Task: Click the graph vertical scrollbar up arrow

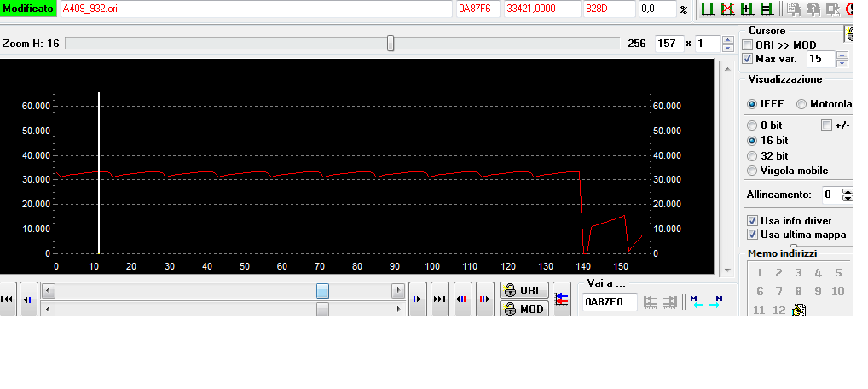Action: coord(727,67)
